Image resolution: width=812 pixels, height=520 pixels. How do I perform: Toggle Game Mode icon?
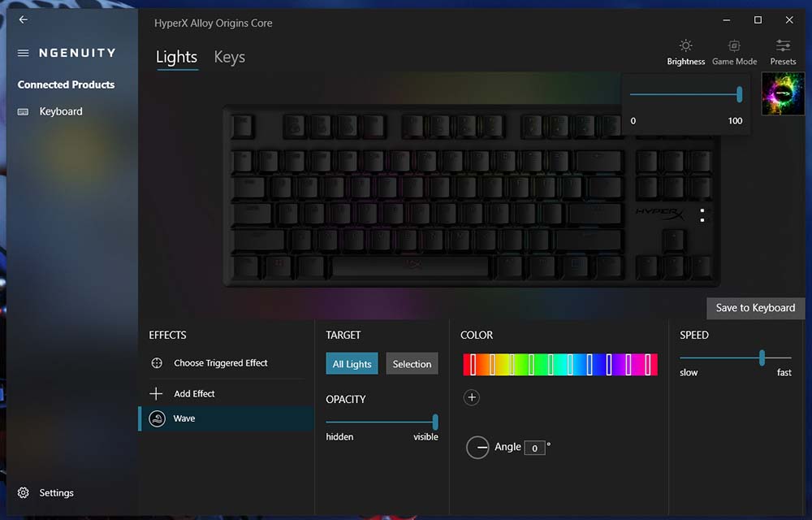coord(734,45)
